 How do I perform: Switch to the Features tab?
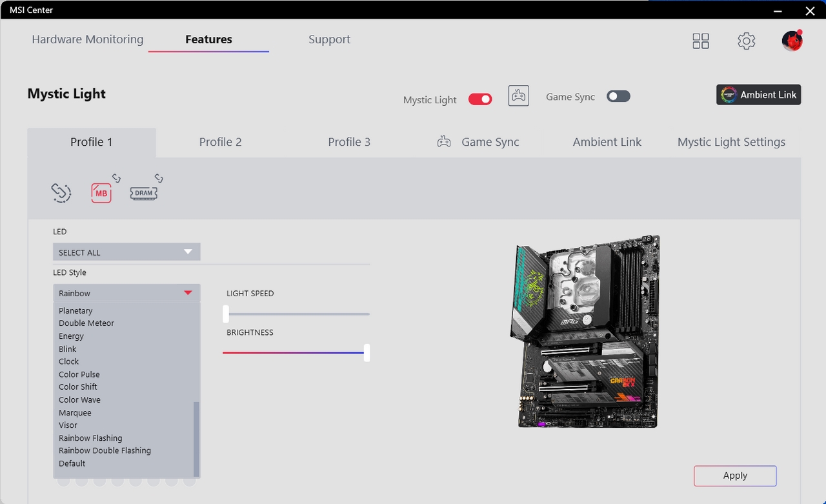(x=208, y=39)
